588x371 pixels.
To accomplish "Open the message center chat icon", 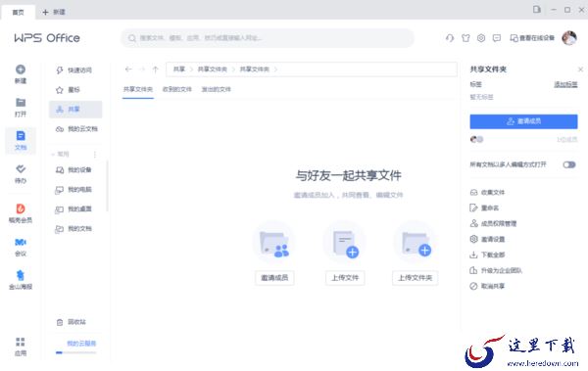I will coord(497,38).
